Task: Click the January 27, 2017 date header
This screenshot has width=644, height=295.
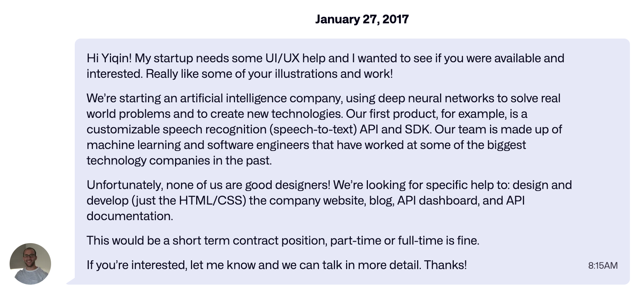Action: click(x=362, y=19)
